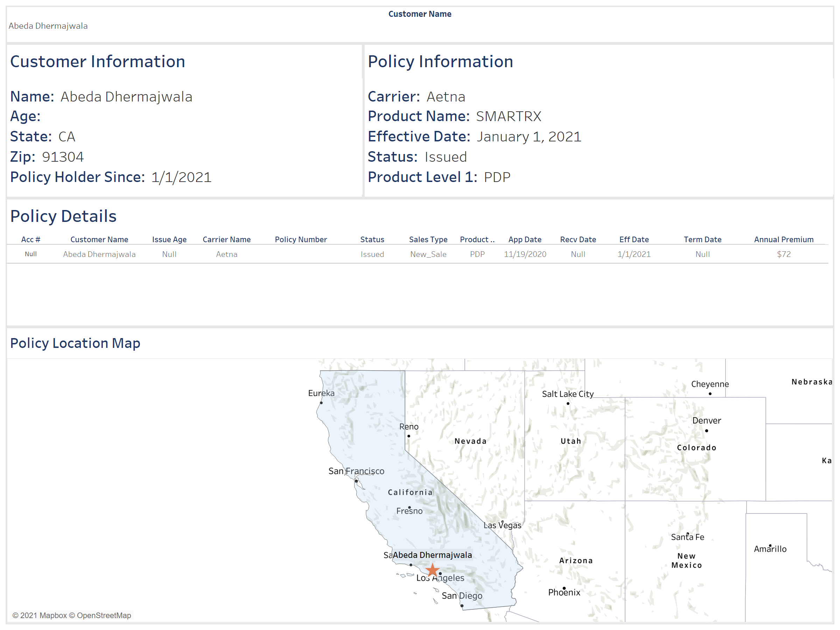Image resolution: width=840 pixels, height=630 pixels.
Task: Click the orange star map marker
Action: (x=432, y=570)
